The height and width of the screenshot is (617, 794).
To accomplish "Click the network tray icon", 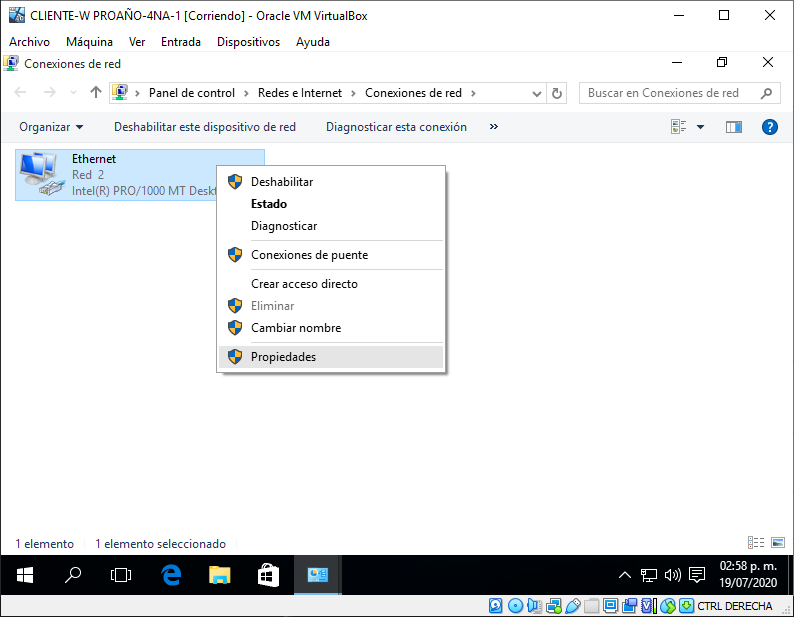I will [x=649, y=575].
